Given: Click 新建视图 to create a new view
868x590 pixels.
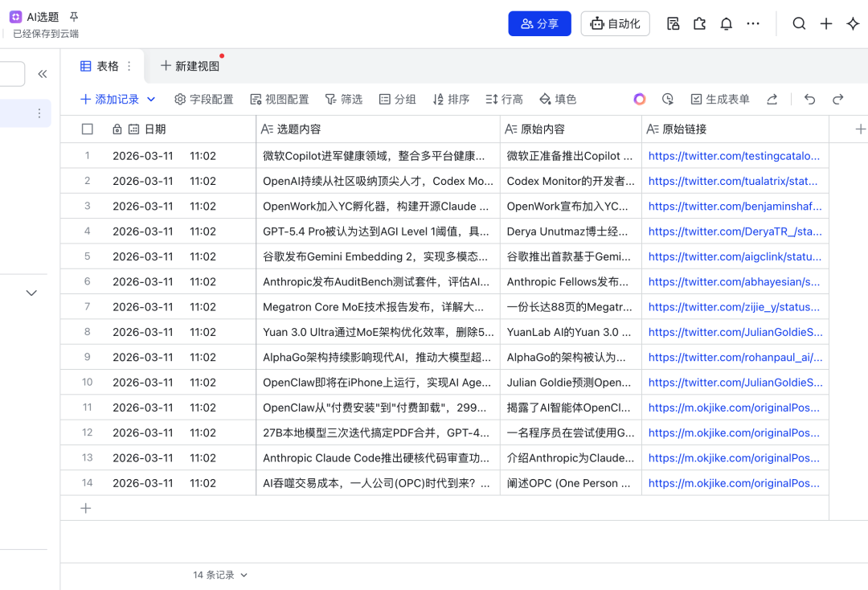Looking at the screenshot, I should coord(190,66).
